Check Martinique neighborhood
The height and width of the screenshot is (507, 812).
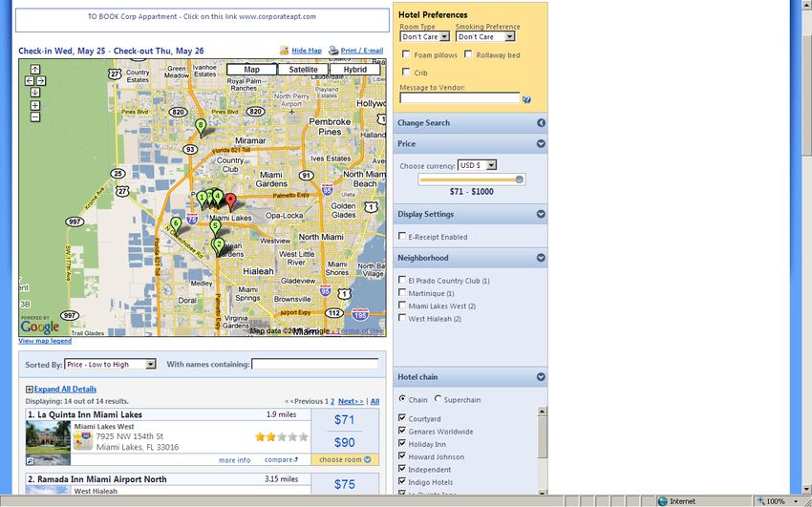pos(402,292)
